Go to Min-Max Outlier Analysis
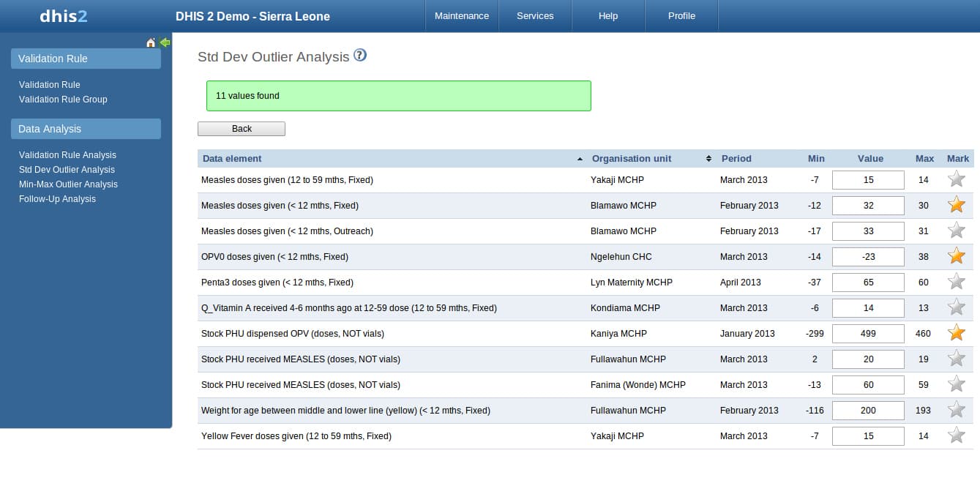The height and width of the screenshot is (486, 980). (68, 184)
